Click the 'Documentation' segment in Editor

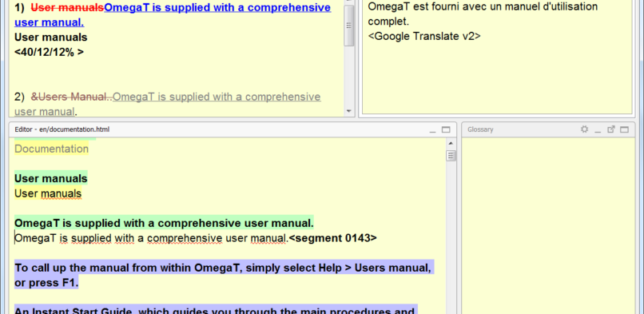click(51, 149)
